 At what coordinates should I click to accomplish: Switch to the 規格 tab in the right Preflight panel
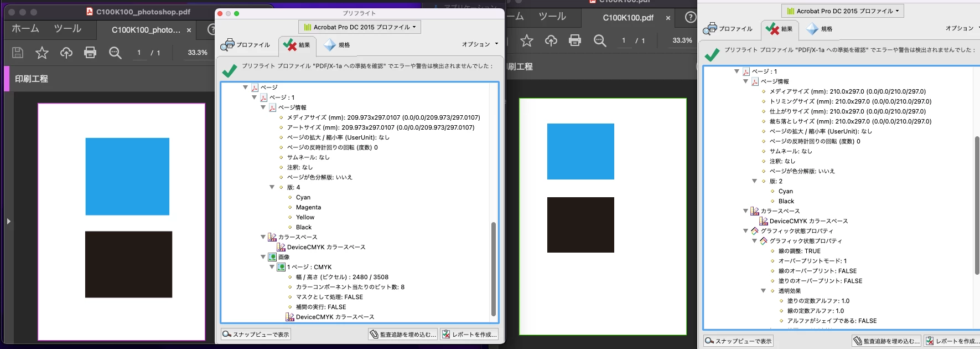click(x=820, y=29)
